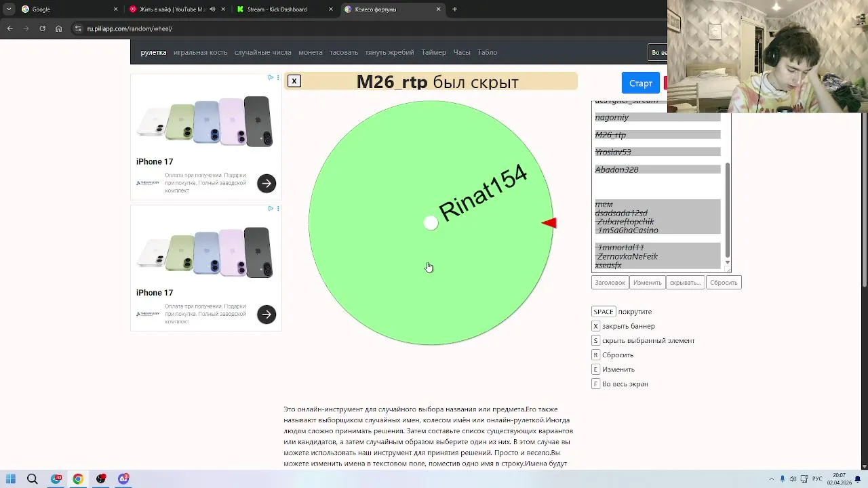The height and width of the screenshot is (488, 868).
Task: Open the случайные числа page
Action: point(262,52)
